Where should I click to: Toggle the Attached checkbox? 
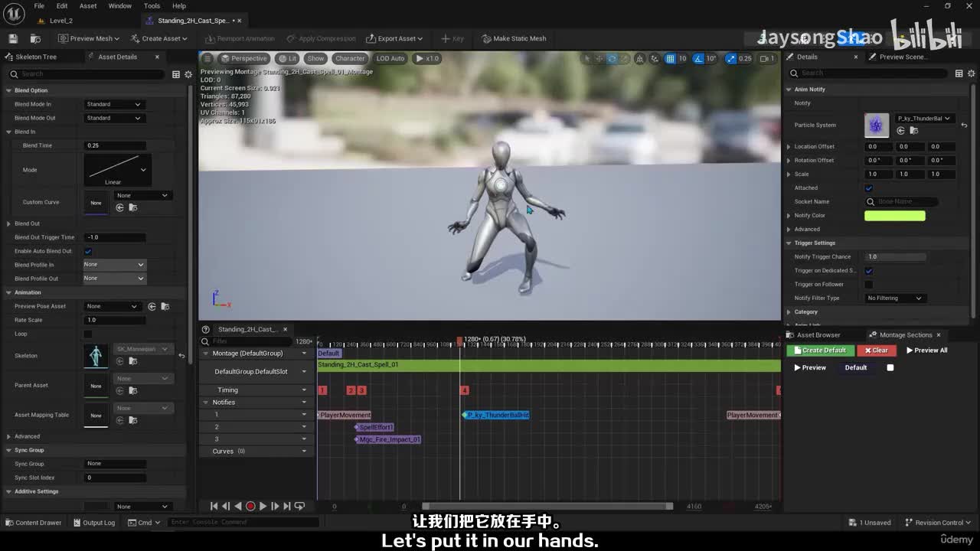coord(868,187)
